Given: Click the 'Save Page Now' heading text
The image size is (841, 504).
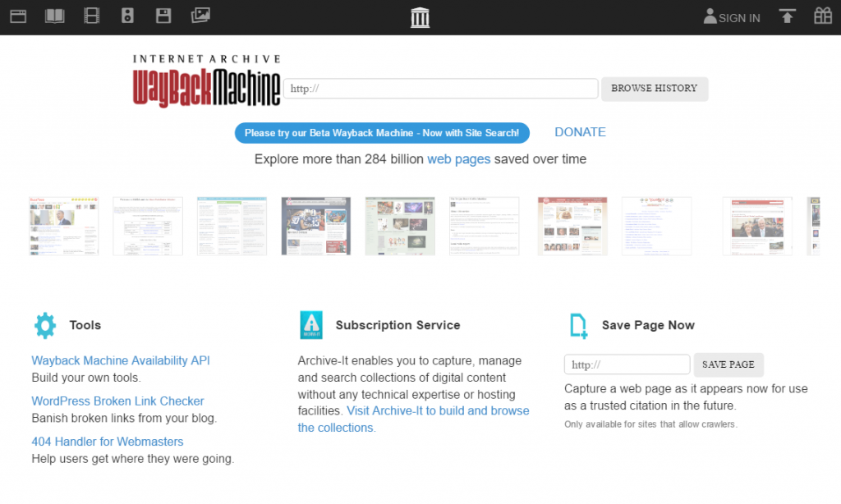Looking at the screenshot, I should 649,325.
